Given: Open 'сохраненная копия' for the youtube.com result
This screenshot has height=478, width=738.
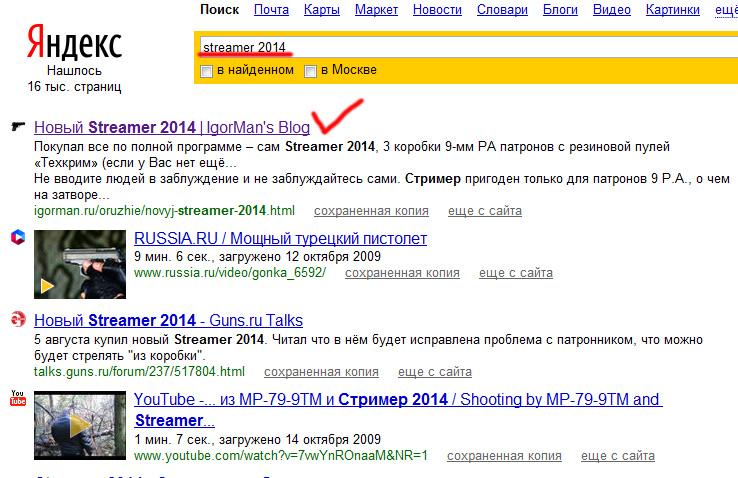Looking at the screenshot, I should click(504, 456).
